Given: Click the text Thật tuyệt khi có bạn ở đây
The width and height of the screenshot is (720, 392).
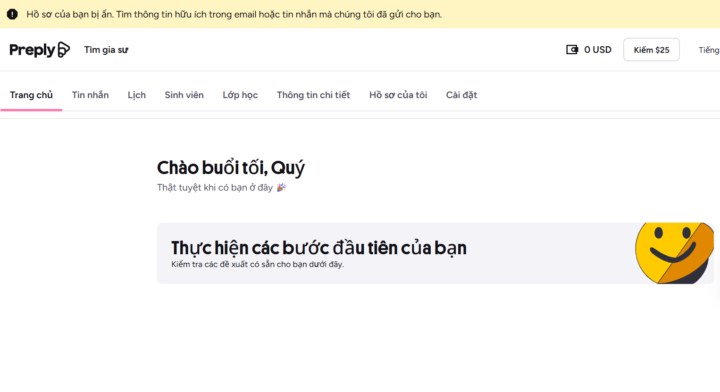Looking at the screenshot, I should click(x=215, y=187).
